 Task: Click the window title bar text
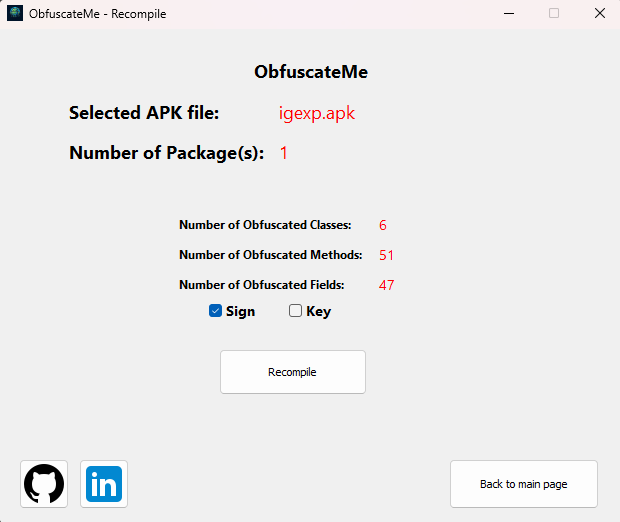98,14
